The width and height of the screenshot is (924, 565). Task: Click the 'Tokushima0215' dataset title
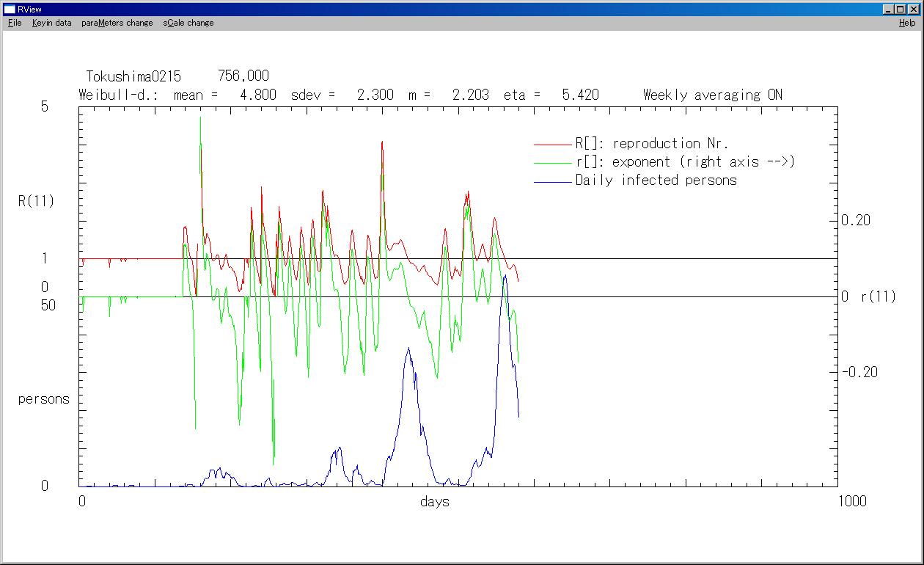(x=133, y=76)
